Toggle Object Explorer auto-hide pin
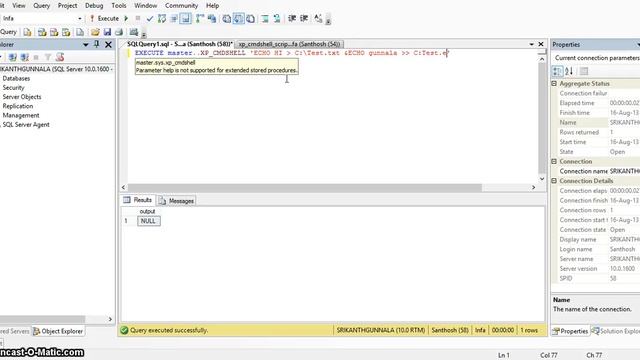Screen dimensions: 640x360 point(97,44)
